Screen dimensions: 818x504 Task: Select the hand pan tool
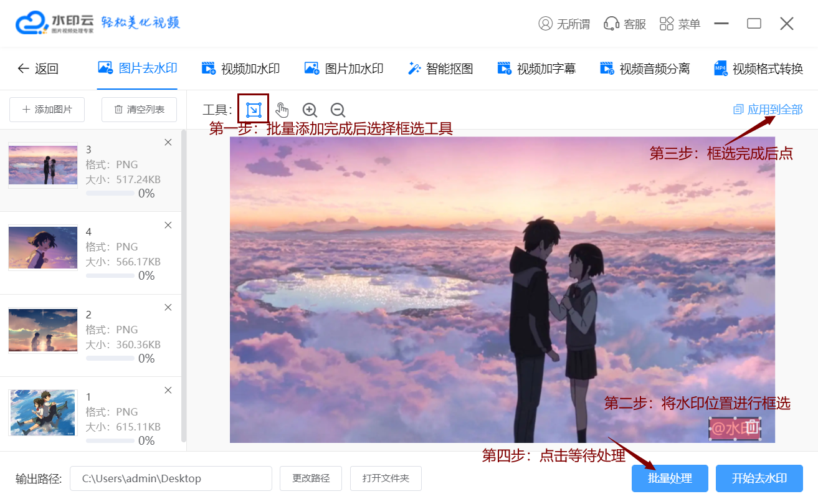pos(282,110)
